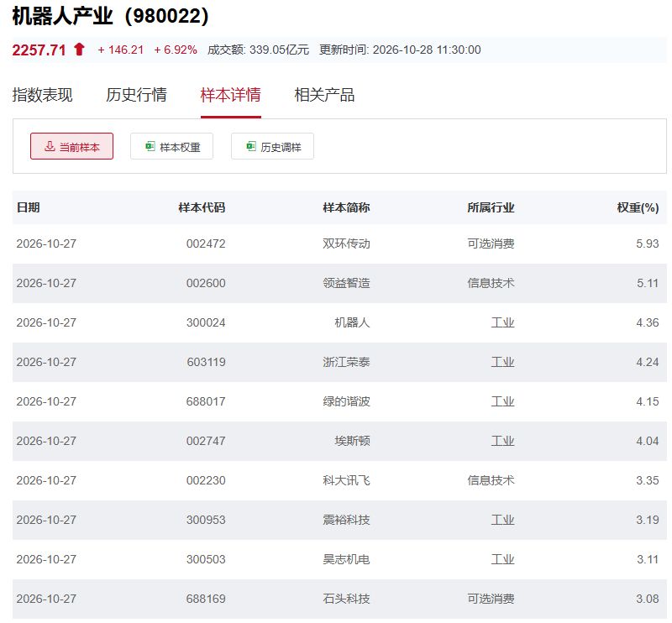Select sample code 688017
Screen dimensions: 672x623
coord(206,401)
